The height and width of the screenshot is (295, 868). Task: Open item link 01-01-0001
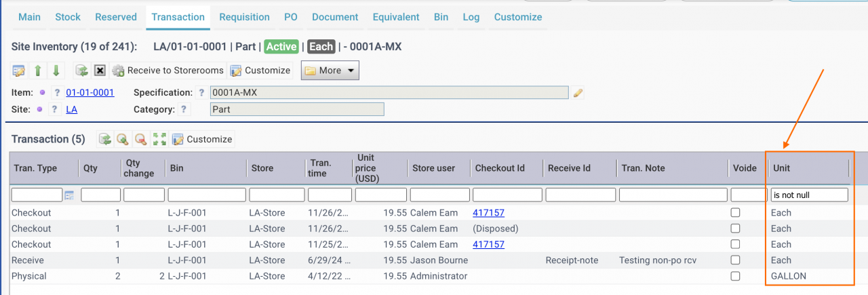pos(90,93)
